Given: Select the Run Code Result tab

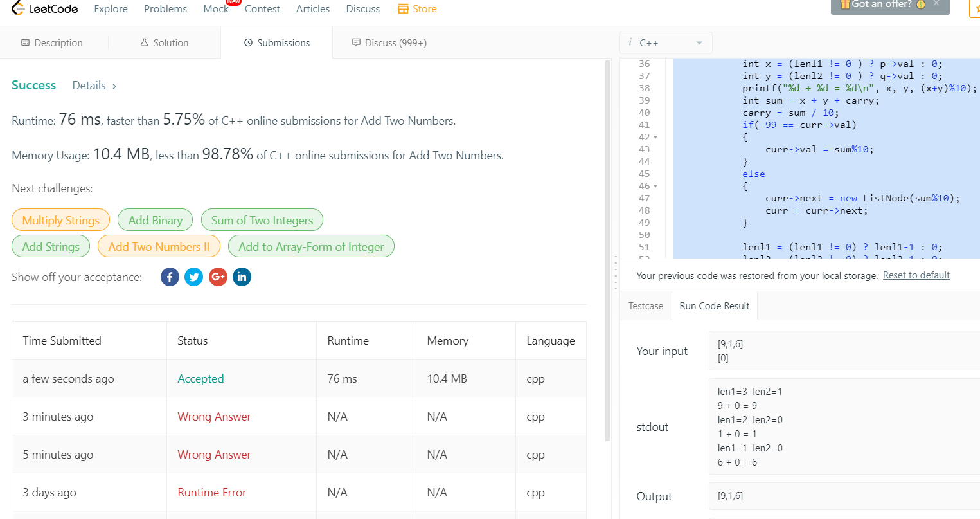Looking at the screenshot, I should [x=715, y=306].
